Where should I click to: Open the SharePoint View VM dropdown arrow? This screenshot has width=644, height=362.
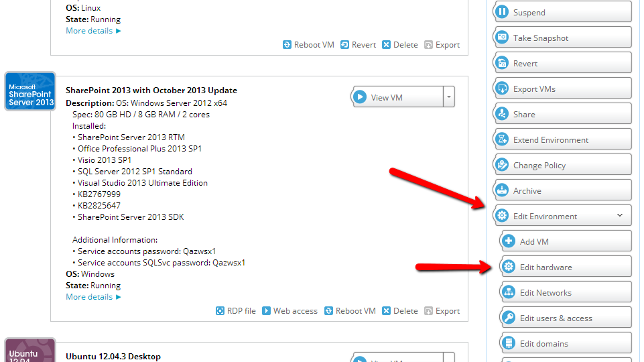pyautogui.click(x=449, y=97)
